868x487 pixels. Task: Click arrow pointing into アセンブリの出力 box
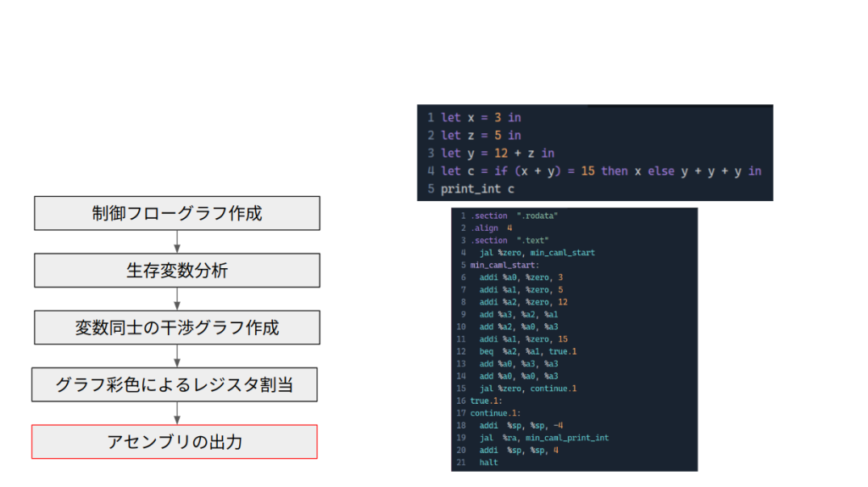[176, 413]
